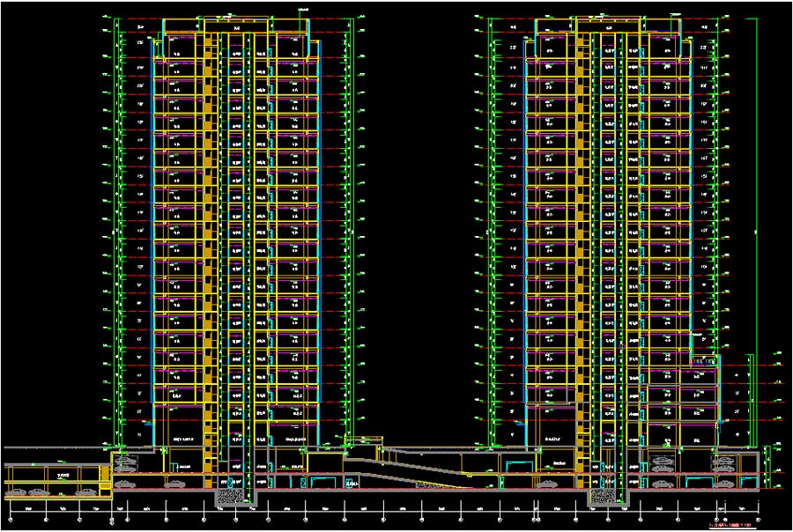Select the gray roof slab at far left garage
The width and height of the screenshot is (793, 532).
pos(53,464)
